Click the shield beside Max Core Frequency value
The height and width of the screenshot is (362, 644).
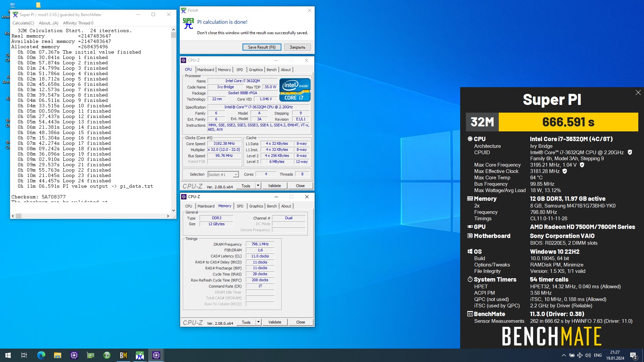pos(582,165)
